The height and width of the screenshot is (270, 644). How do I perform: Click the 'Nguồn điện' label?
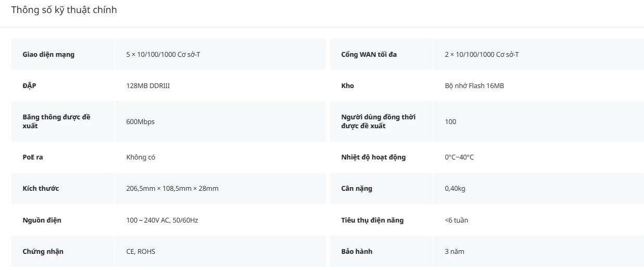pyautogui.click(x=42, y=220)
